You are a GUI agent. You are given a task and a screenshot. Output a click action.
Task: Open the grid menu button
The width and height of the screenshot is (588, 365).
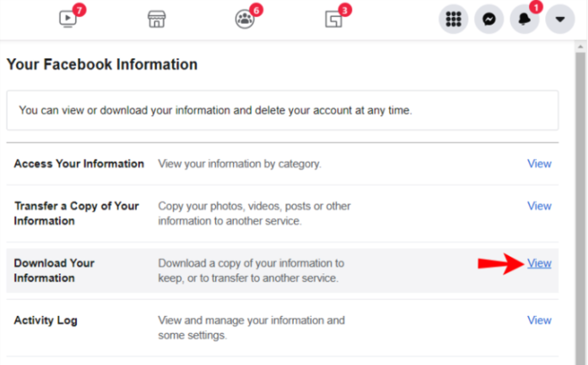[x=454, y=19]
